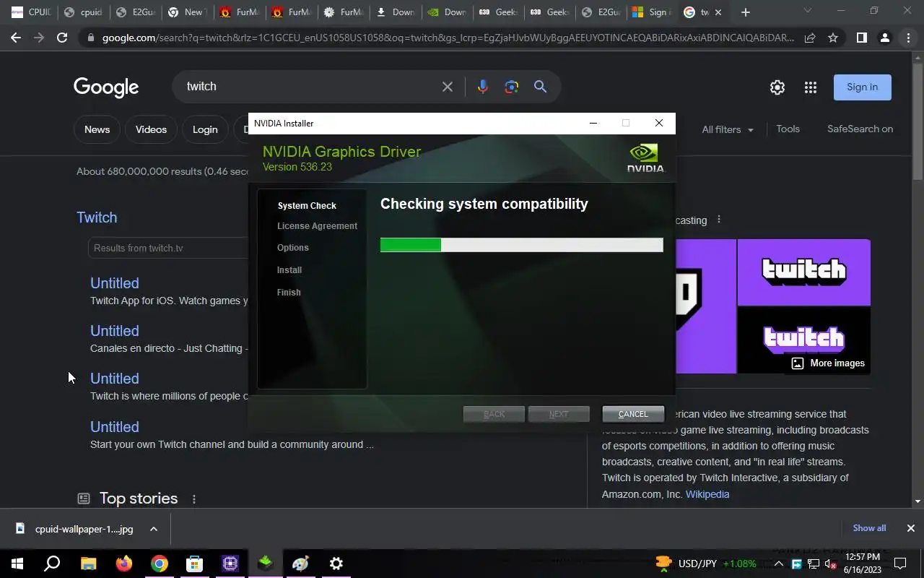The height and width of the screenshot is (578, 924).
Task: Sign in to Google account
Action: click(x=863, y=87)
